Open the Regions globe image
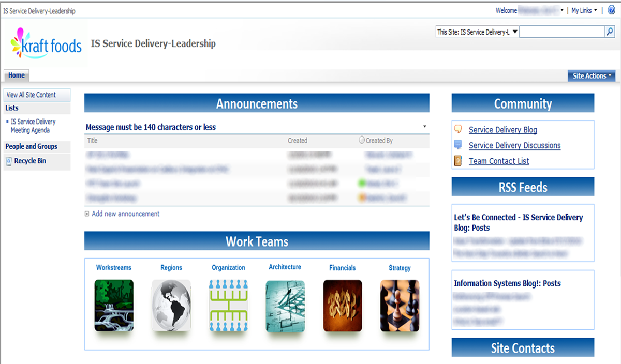Image resolution: width=621 pixels, height=364 pixels. click(x=171, y=306)
